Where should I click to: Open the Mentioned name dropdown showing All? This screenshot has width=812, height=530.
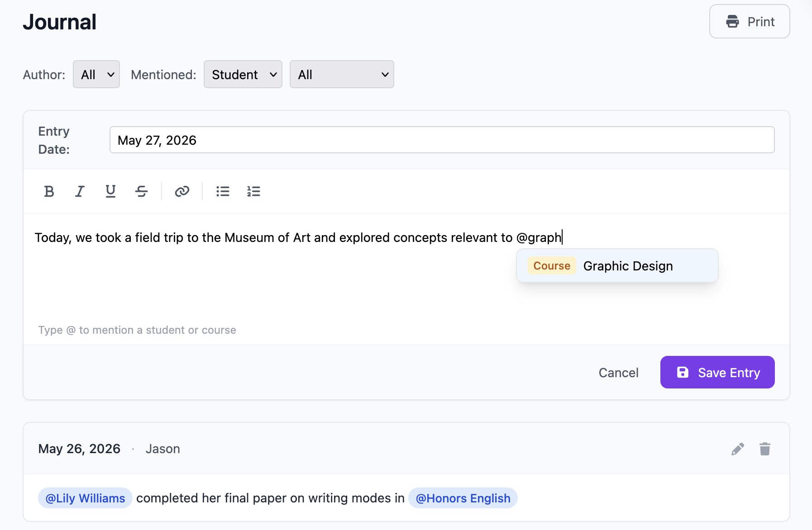[x=342, y=74]
